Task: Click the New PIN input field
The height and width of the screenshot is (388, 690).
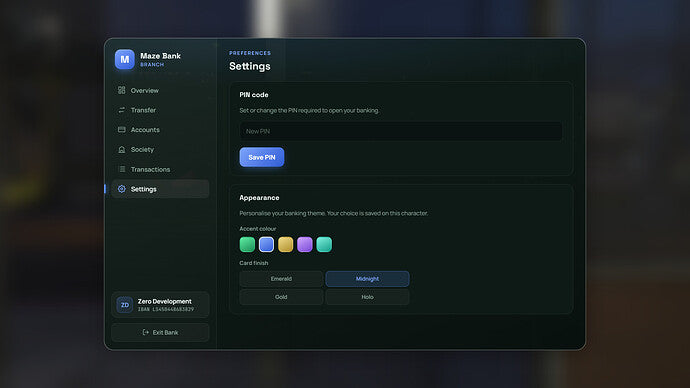Action: point(401,131)
